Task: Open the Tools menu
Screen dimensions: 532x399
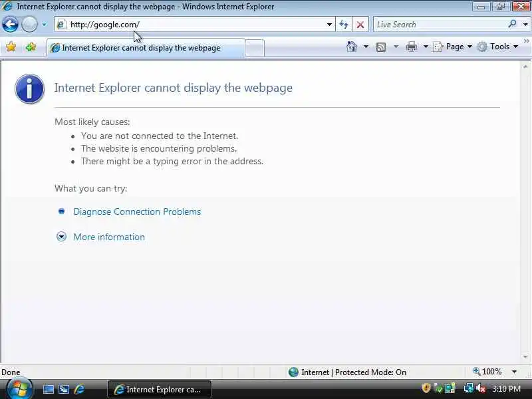Action: 497,47
